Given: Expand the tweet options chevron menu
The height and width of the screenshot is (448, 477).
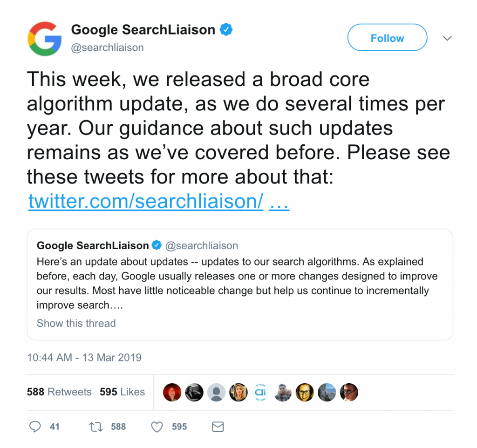Looking at the screenshot, I should [x=447, y=38].
